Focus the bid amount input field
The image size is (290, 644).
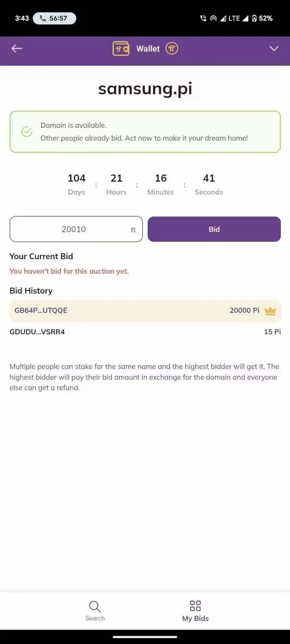pyautogui.click(x=76, y=229)
